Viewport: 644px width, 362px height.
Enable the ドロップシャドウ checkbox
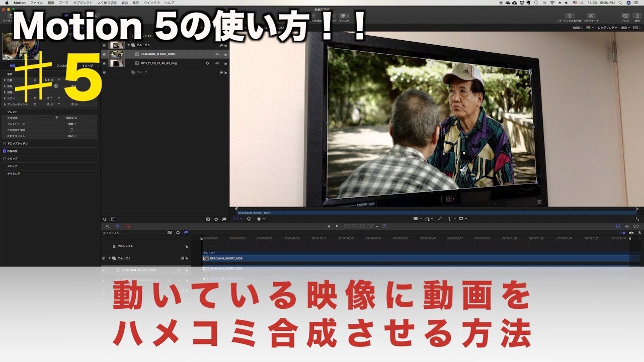5,143
